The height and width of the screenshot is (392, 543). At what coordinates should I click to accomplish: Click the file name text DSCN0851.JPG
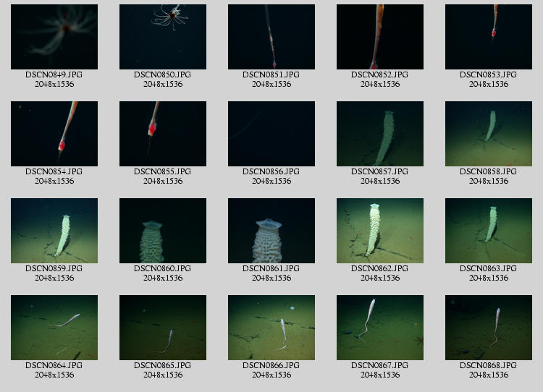(271, 74)
